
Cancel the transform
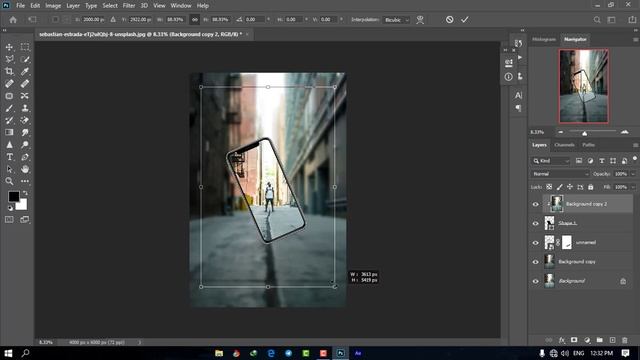pos(449,20)
